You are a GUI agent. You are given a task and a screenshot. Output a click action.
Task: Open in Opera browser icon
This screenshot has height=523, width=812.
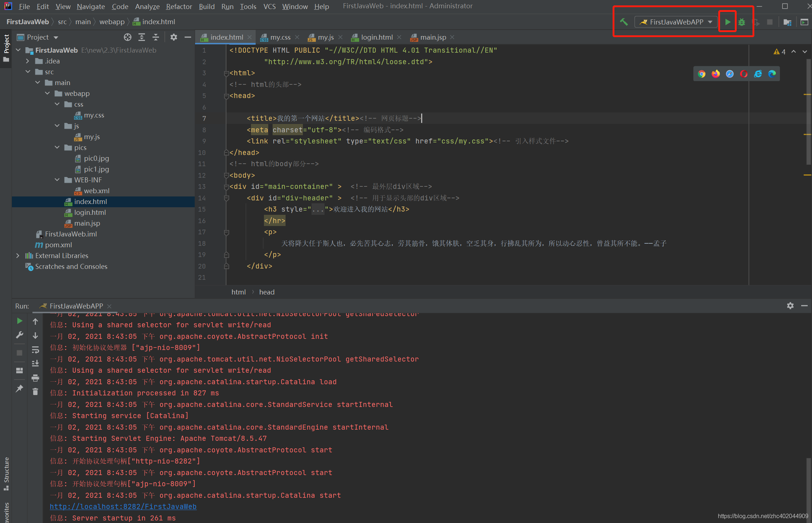(x=744, y=74)
